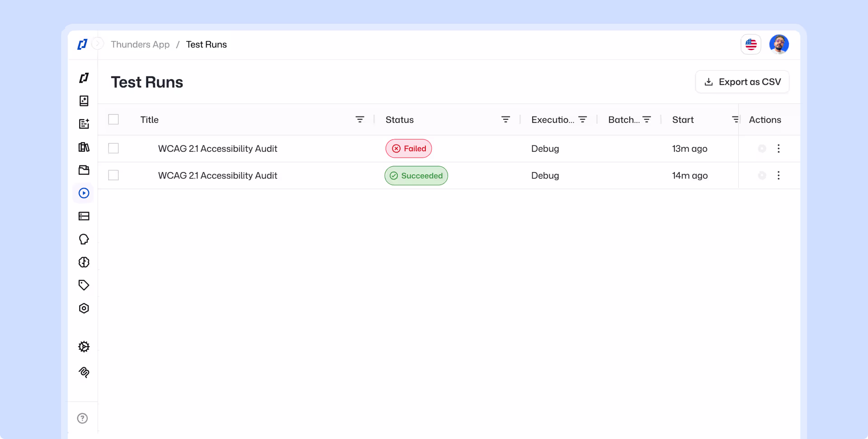
Task: Open the tag icon in sidebar
Action: coord(84,285)
